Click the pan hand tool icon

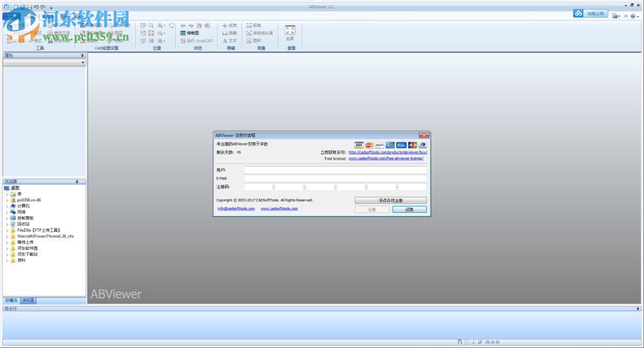[x=171, y=26]
